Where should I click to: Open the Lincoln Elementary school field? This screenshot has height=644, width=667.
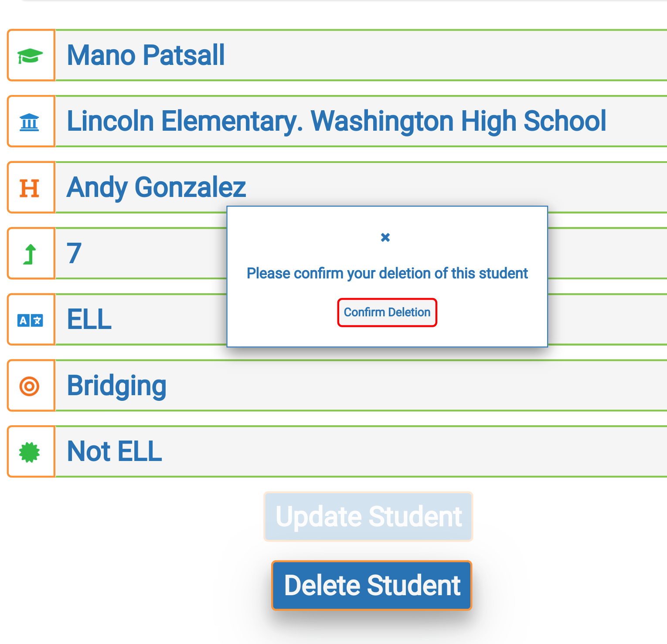[x=184, y=121]
